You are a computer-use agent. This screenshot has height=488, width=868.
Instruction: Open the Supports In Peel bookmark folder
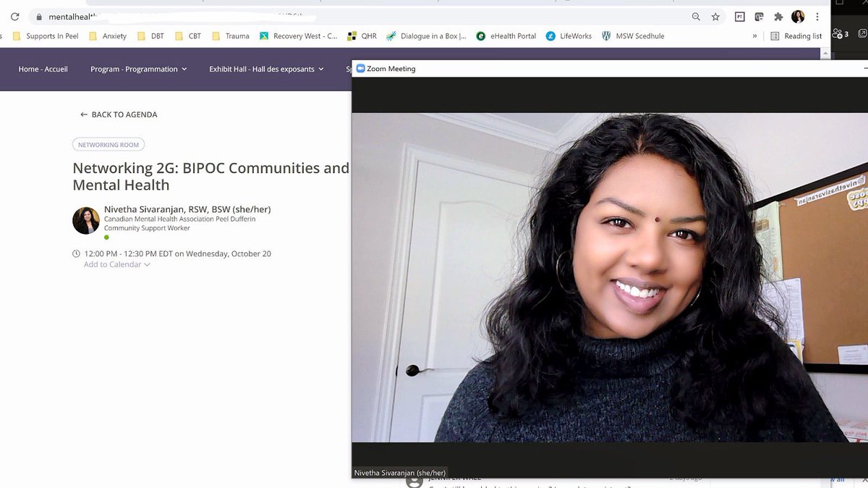[x=46, y=36]
